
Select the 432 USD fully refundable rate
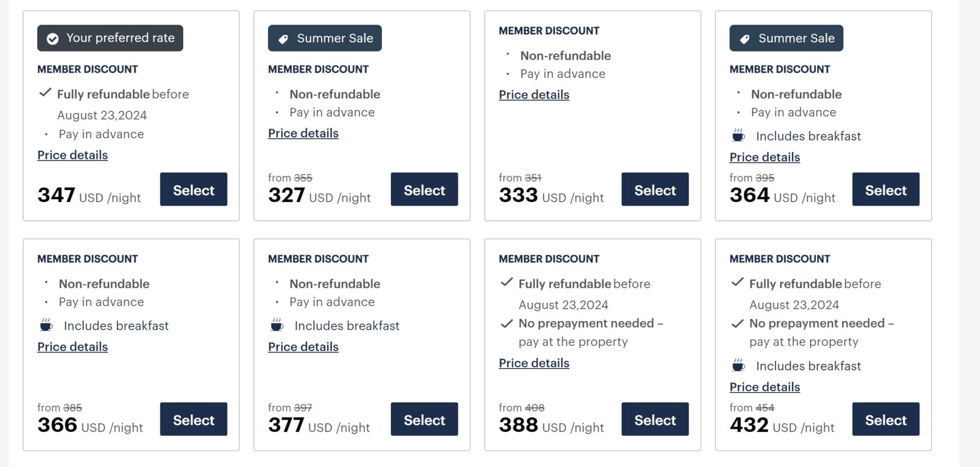(x=886, y=419)
